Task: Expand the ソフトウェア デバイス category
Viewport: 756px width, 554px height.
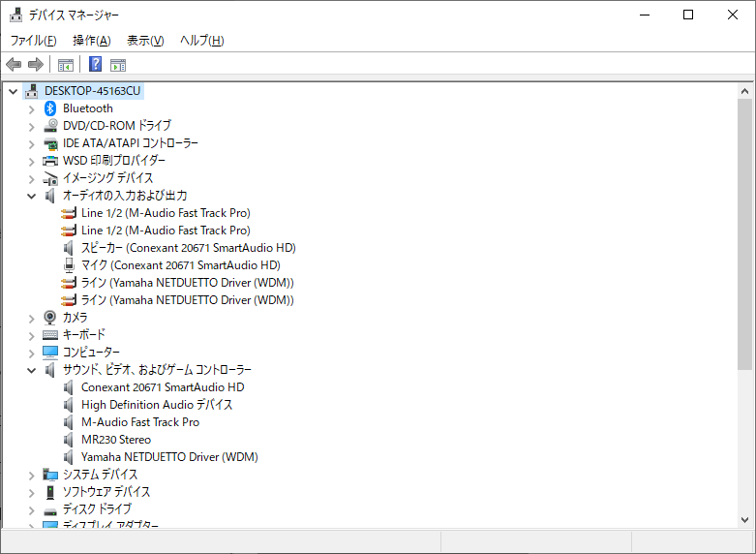Action: [31, 493]
